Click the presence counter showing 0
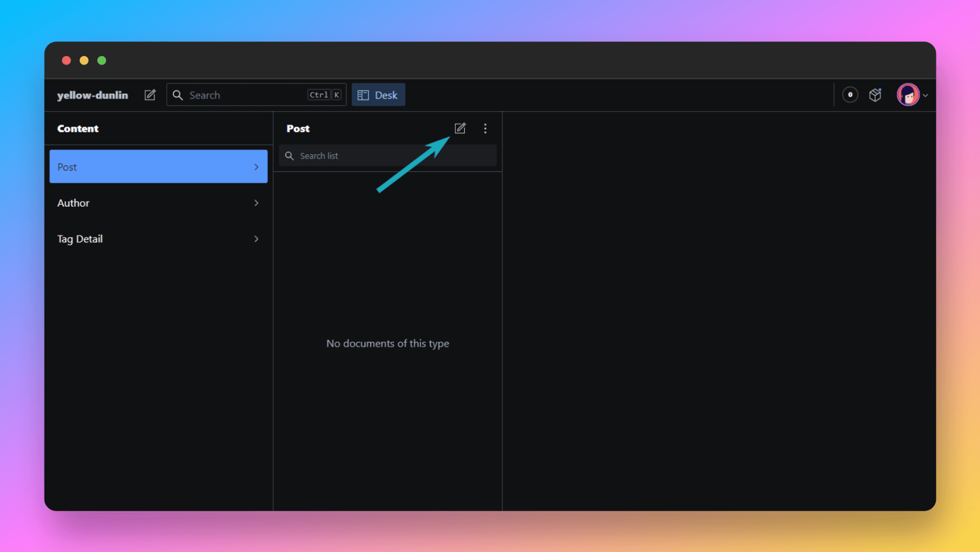 pos(850,95)
